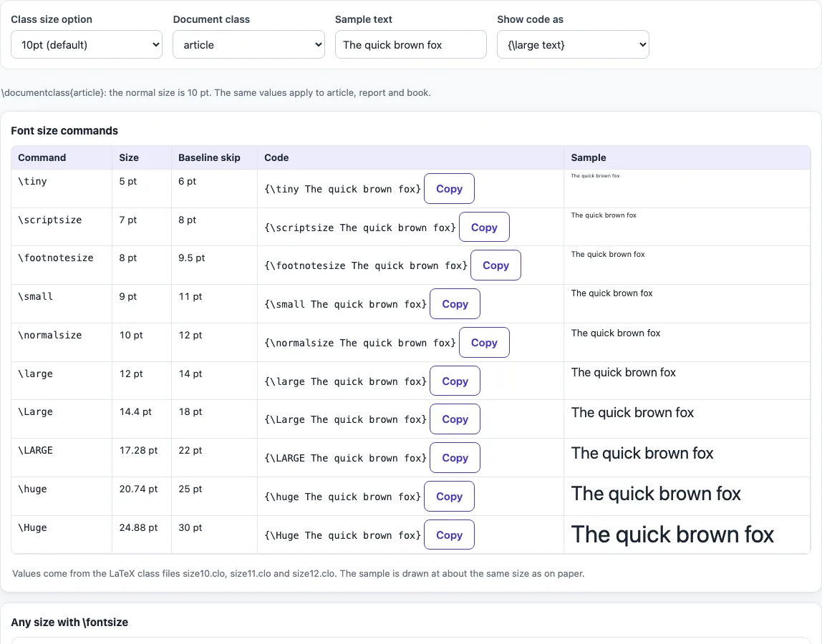The width and height of the screenshot is (822, 644).
Task: Copy the \Large 14.4 pt code snippet
Action: 455,419
